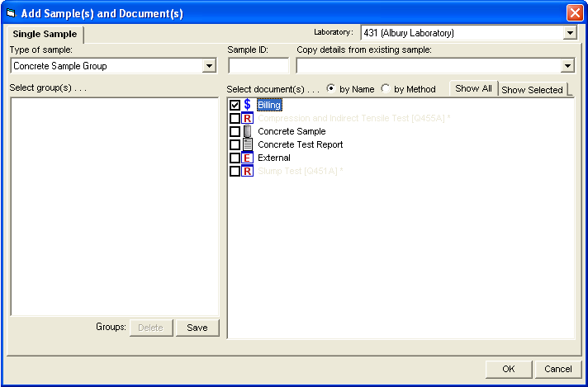Switch to the Show All tab
Viewport: 588px width, 387px height.
click(x=473, y=88)
